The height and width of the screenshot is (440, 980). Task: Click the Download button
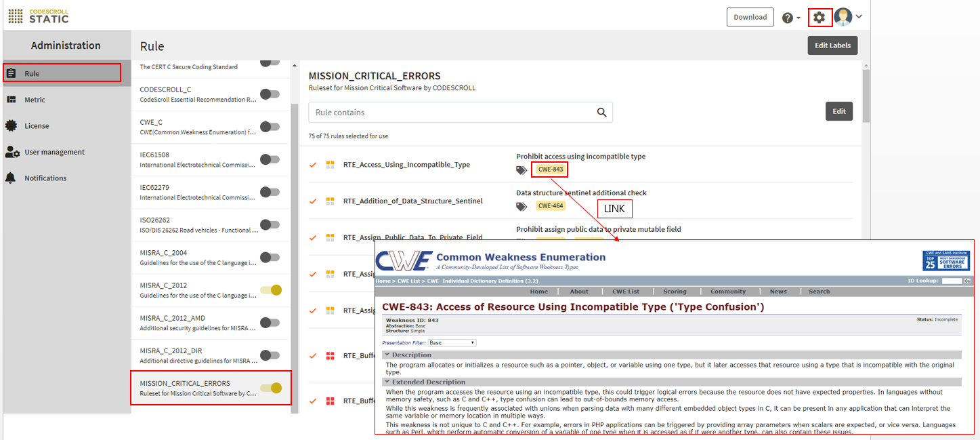pos(750,17)
